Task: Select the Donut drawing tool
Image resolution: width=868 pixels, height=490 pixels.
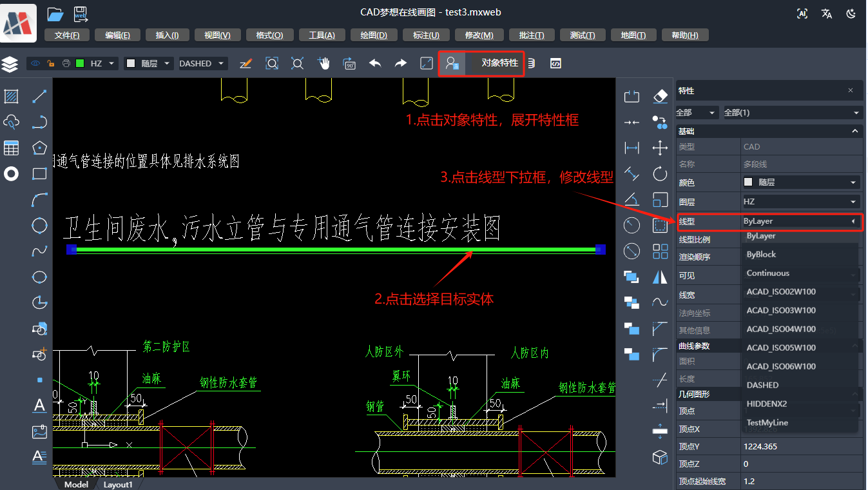Action: click(10, 174)
